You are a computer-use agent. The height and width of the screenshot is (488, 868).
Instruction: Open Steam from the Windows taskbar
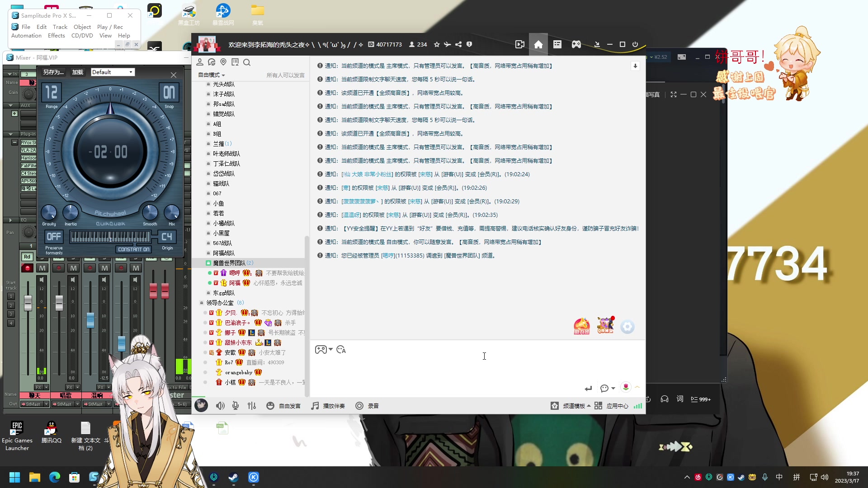point(234,477)
